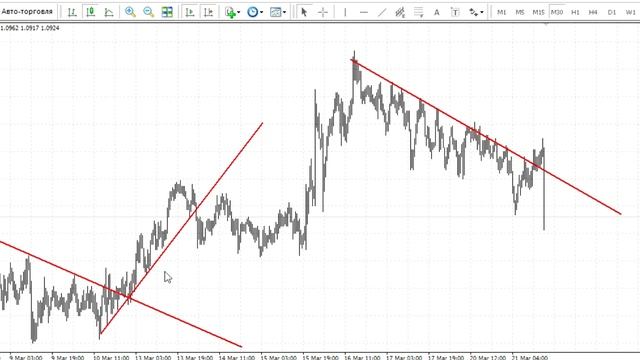This screenshot has width=640, height=360.
Task: Toggle chart shift from right edge
Action: pyautogui.click(x=208, y=12)
